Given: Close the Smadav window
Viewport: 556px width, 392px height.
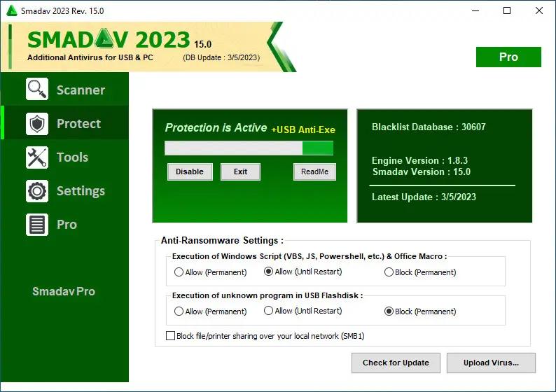Looking at the screenshot, I should pos(539,10).
